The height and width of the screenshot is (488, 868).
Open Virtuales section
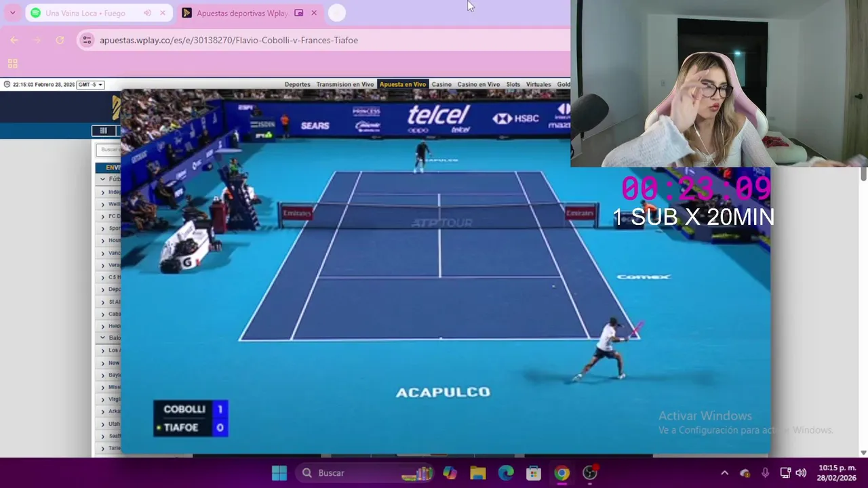tap(538, 85)
